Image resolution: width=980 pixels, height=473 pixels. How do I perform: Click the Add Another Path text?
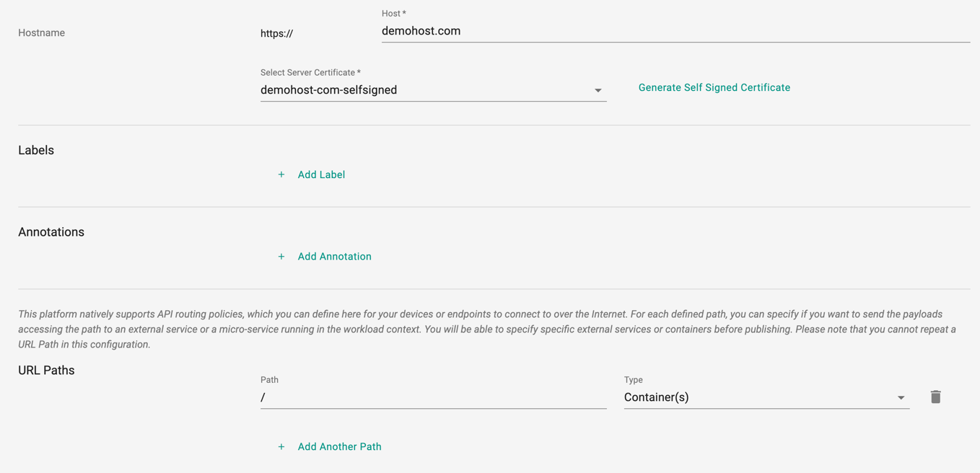(340, 447)
